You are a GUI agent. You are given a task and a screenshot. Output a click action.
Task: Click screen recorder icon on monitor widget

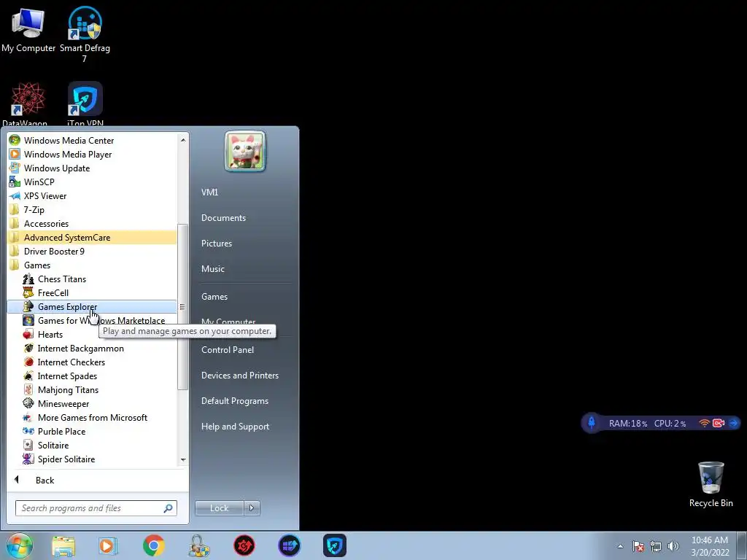(719, 423)
